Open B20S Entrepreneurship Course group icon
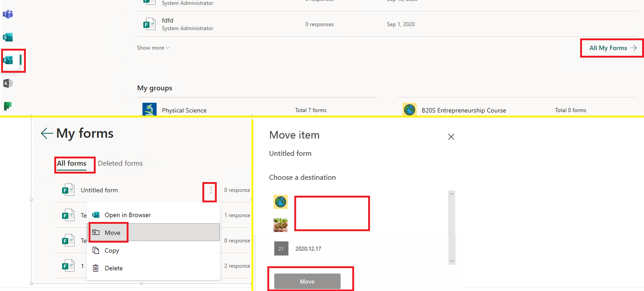644x291 pixels. tap(410, 110)
